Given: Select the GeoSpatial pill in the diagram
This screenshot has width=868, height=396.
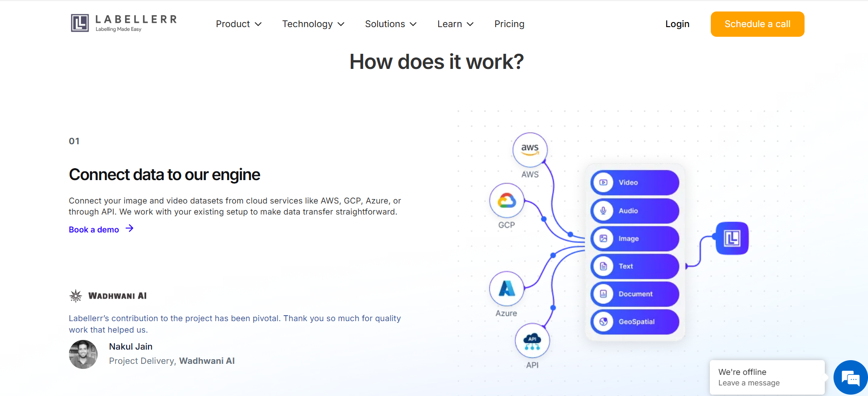Looking at the screenshot, I should (635, 322).
